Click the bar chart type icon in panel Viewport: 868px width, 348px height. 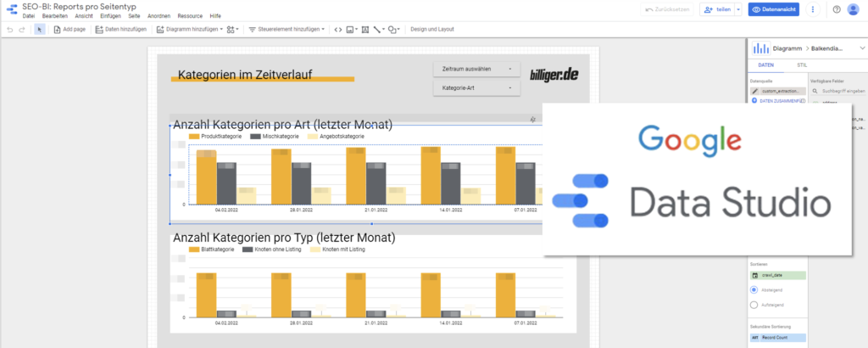click(x=760, y=48)
